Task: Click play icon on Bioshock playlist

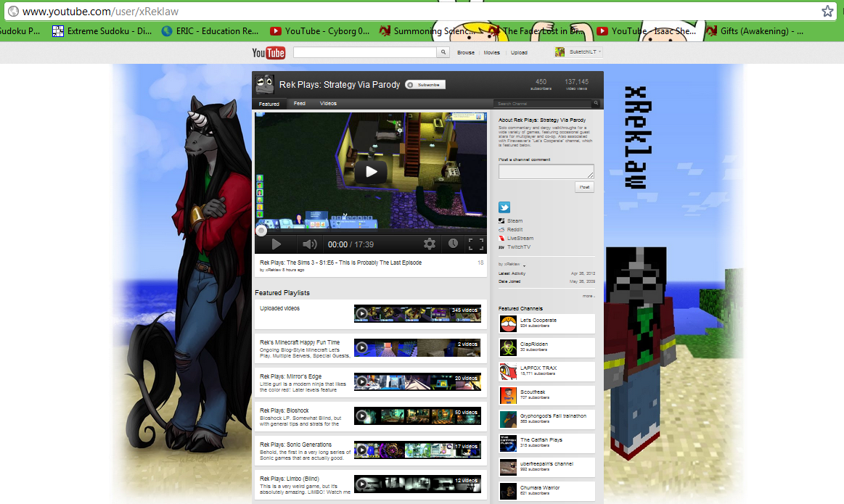Action: [362, 416]
